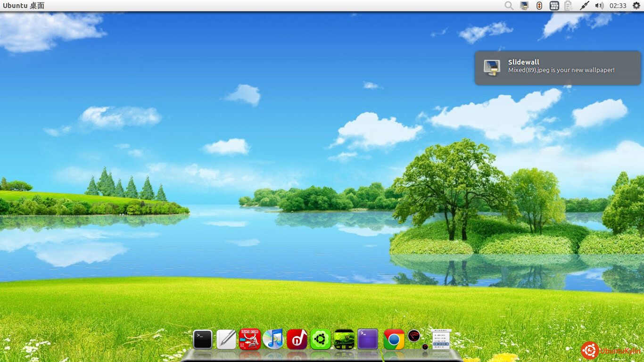Click the CPU monitor gauge in dock
The width and height of the screenshot is (644, 362).
[414, 336]
